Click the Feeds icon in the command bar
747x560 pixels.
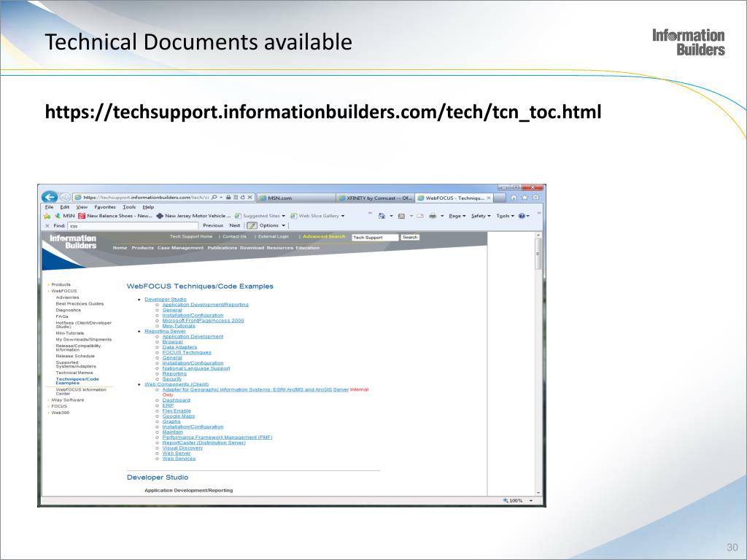[402, 216]
